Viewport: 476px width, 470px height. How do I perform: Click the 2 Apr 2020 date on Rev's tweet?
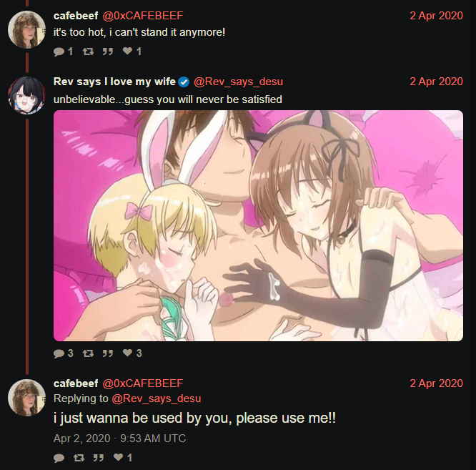(436, 82)
